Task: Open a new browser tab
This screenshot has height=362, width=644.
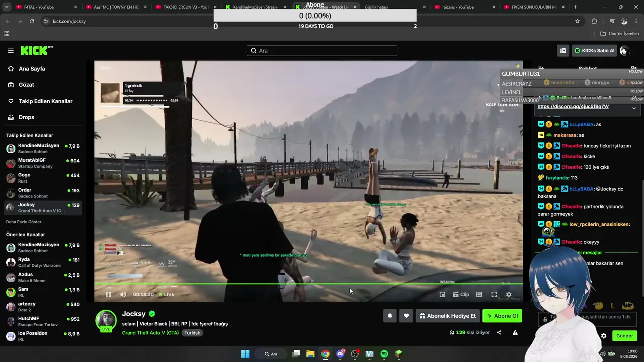Action: point(575,7)
